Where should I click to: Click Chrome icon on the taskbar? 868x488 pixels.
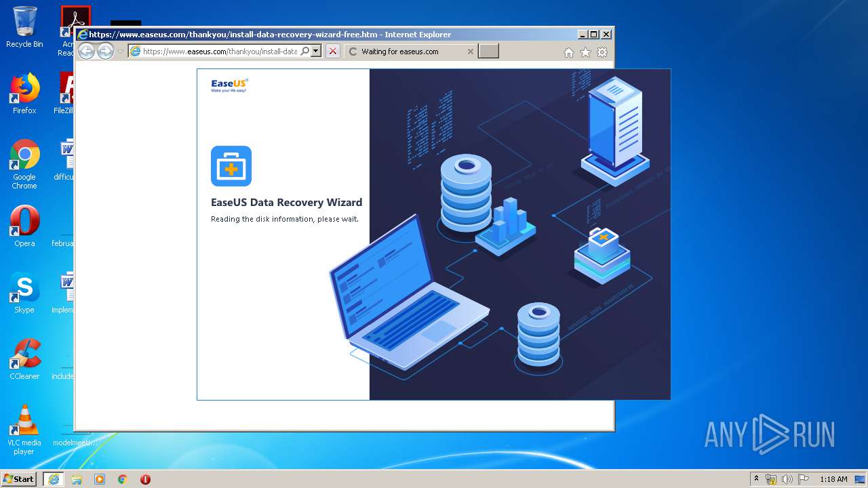[123, 479]
